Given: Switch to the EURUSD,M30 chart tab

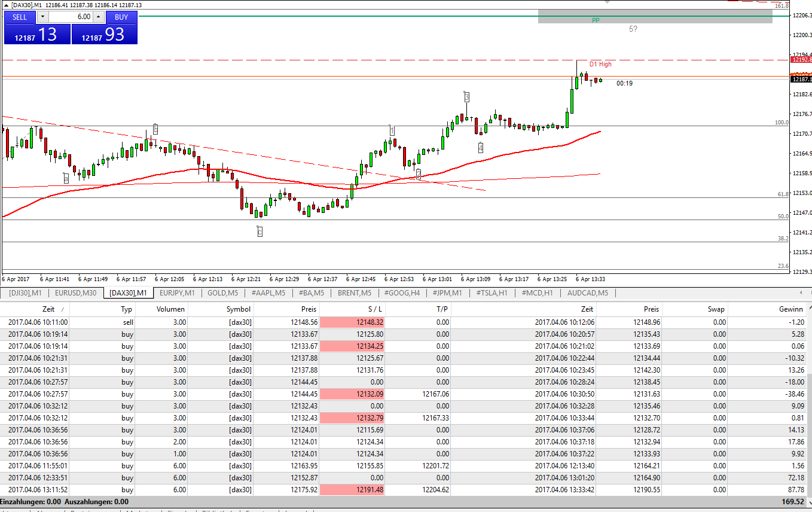Looking at the screenshot, I should [x=75, y=293].
